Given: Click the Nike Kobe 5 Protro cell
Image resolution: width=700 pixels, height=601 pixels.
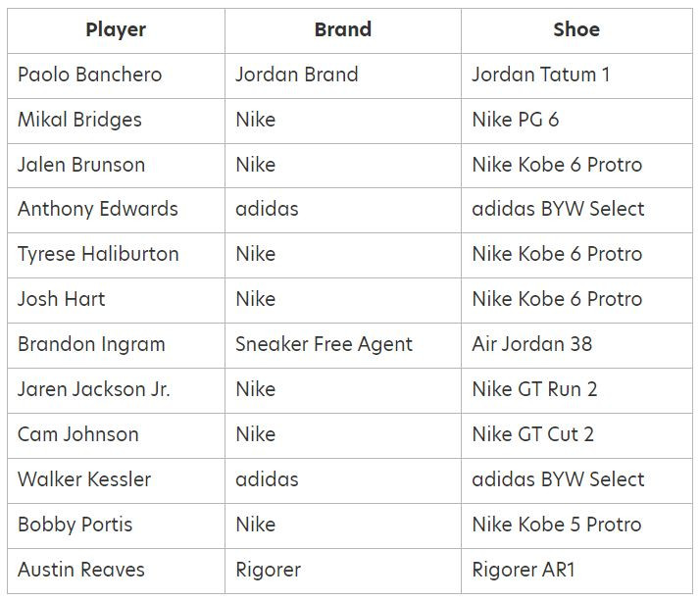Looking at the screenshot, I should click(576, 526).
